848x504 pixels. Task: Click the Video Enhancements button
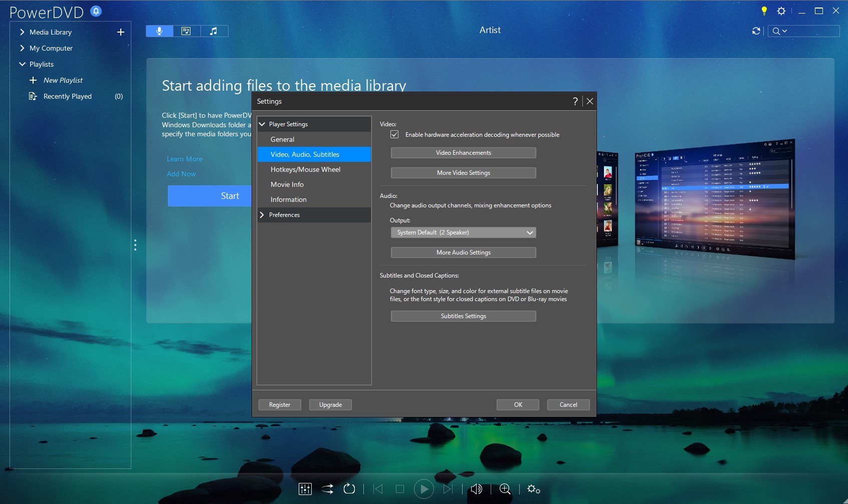click(x=463, y=153)
